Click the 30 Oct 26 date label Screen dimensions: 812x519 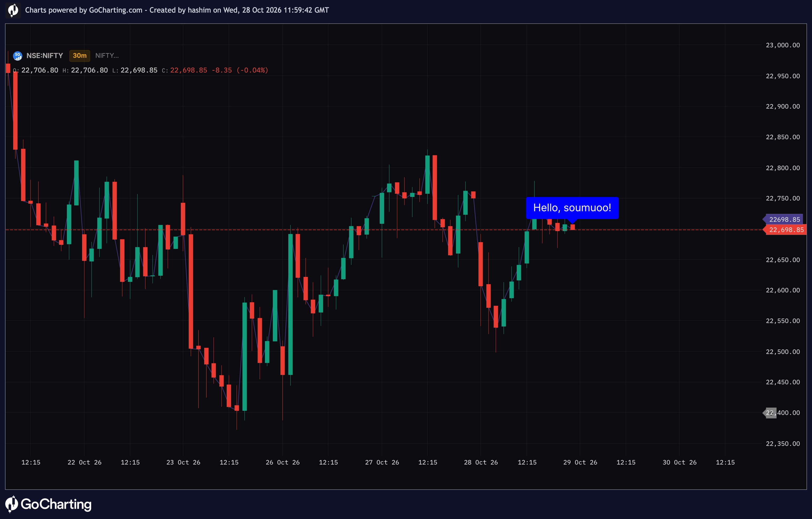click(680, 462)
